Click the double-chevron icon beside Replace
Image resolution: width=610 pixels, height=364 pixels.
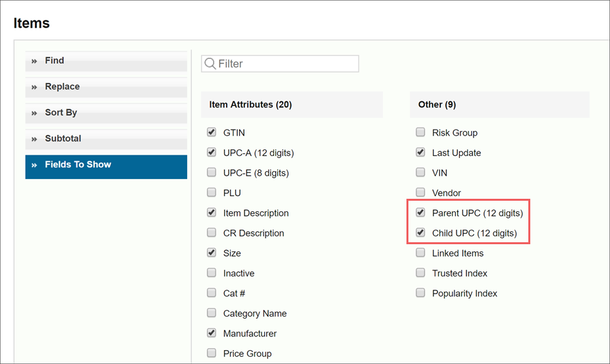(34, 87)
